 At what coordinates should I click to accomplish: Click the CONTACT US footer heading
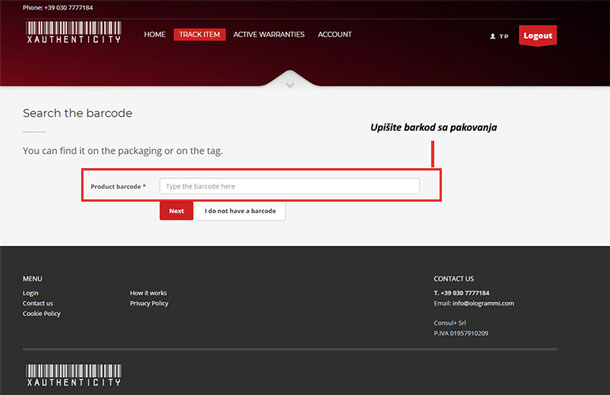(x=454, y=279)
